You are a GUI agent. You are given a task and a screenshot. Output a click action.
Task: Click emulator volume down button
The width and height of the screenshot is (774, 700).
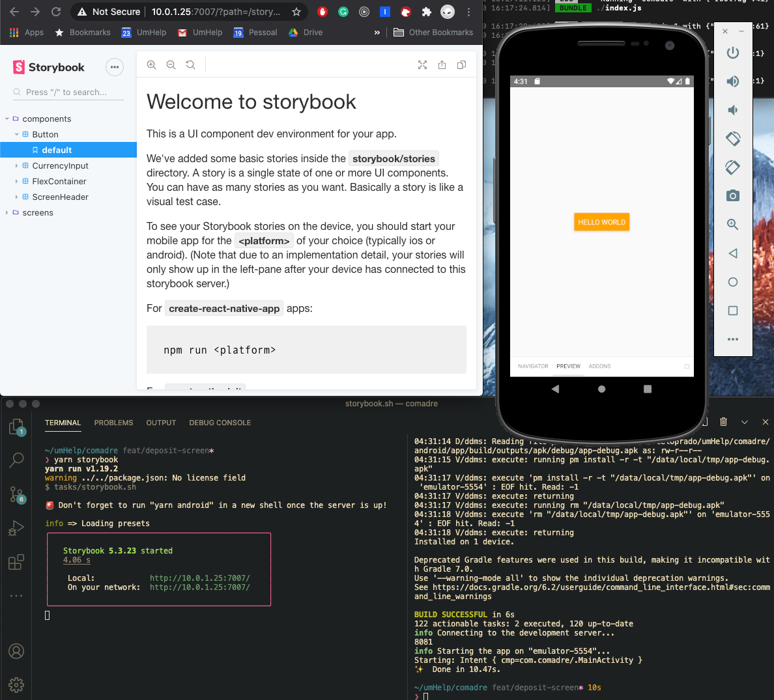tap(733, 109)
